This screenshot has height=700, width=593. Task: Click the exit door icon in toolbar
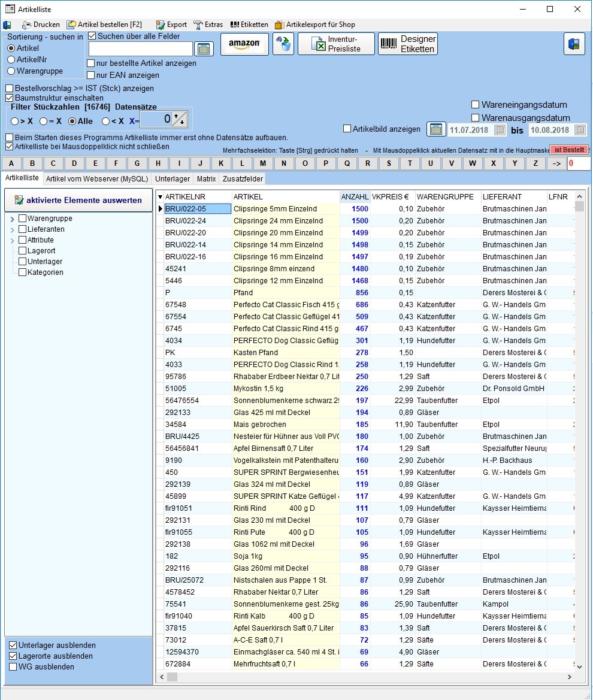7,25
